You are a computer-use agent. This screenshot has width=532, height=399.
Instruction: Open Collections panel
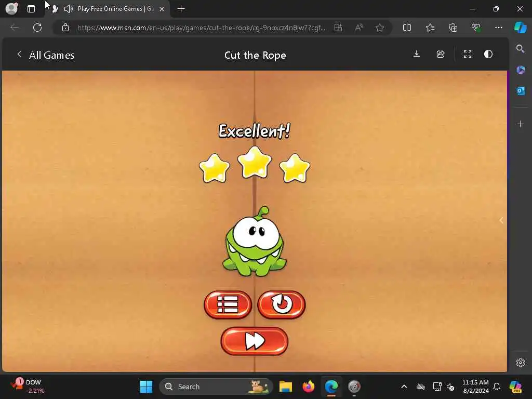point(453,28)
